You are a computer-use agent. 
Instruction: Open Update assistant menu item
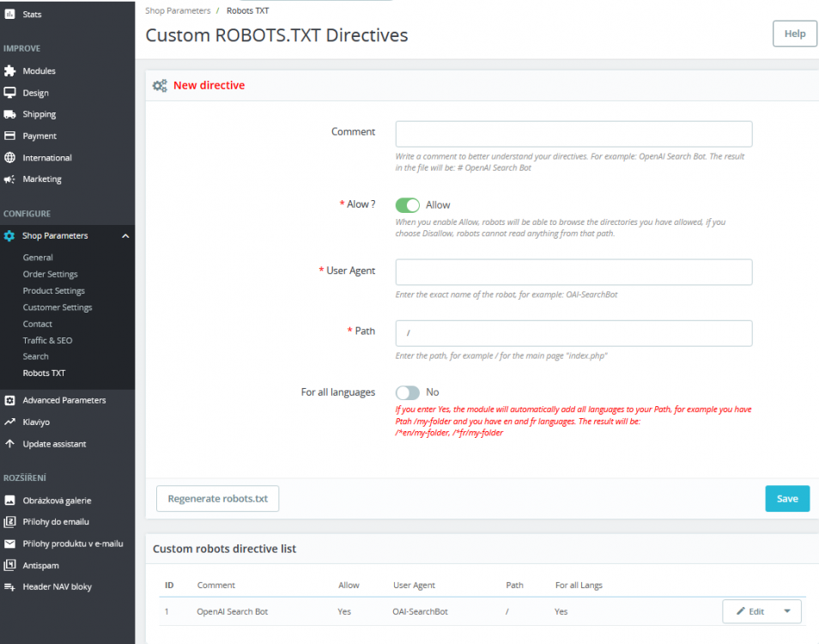pos(54,444)
